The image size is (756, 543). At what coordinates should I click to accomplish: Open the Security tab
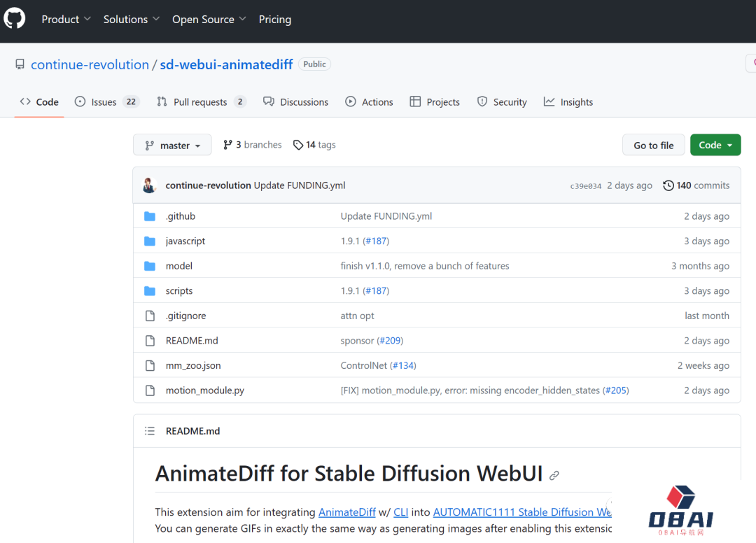(x=502, y=102)
